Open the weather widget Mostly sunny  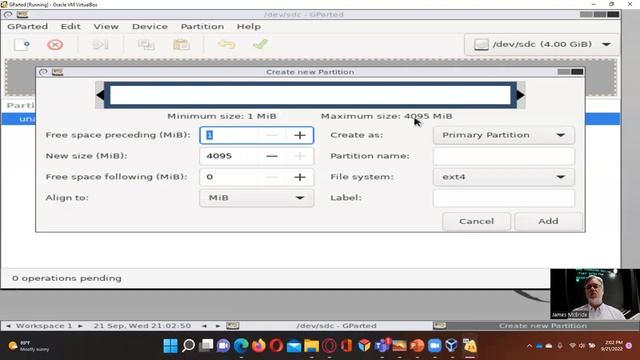[29, 346]
